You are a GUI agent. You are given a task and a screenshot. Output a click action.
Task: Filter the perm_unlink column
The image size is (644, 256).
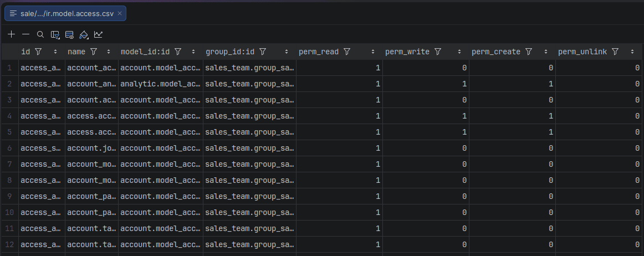point(615,52)
